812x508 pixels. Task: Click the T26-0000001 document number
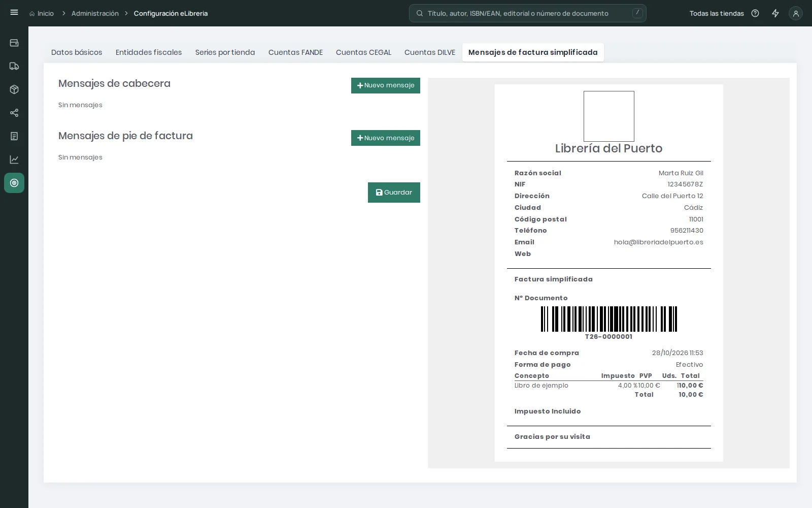[x=609, y=337]
